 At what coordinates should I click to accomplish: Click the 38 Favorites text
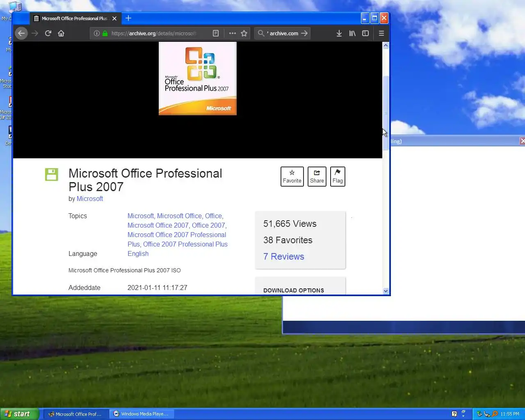(x=288, y=240)
